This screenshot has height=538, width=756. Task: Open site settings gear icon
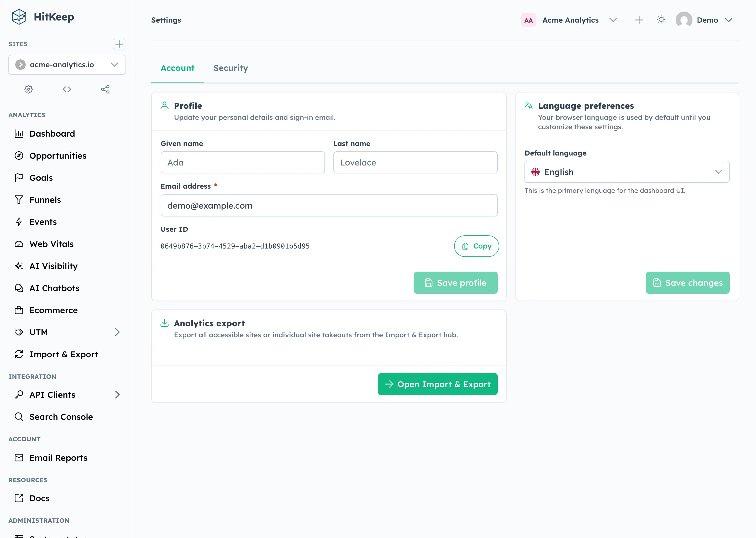pos(29,89)
